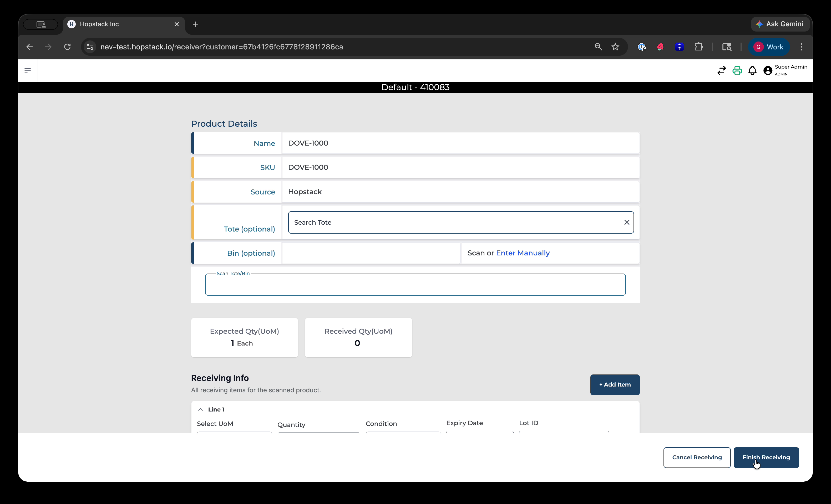This screenshot has height=504, width=831.
Task: Click the Condition column label
Action: pyautogui.click(x=381, y=424)
